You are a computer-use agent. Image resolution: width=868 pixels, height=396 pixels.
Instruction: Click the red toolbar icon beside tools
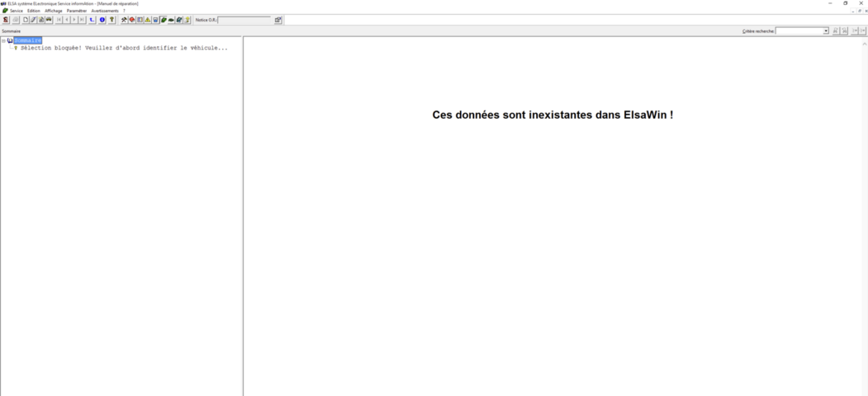[132, 20]
